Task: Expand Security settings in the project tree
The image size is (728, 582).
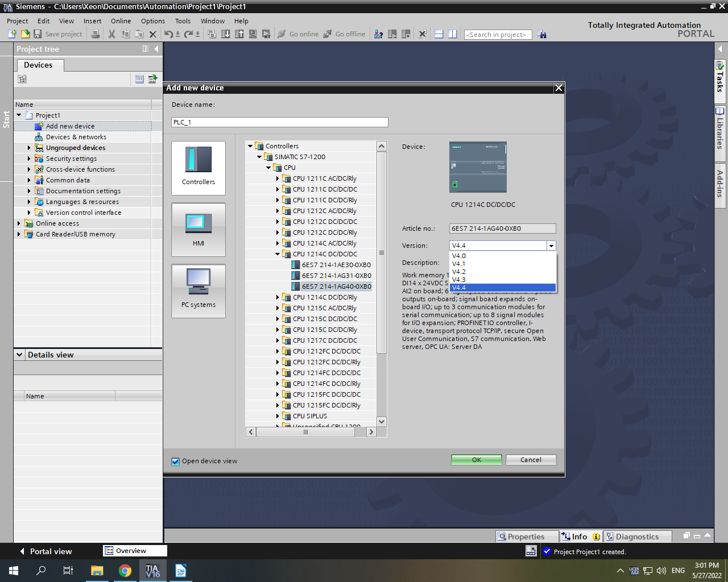Action: [x=29, y=159]
